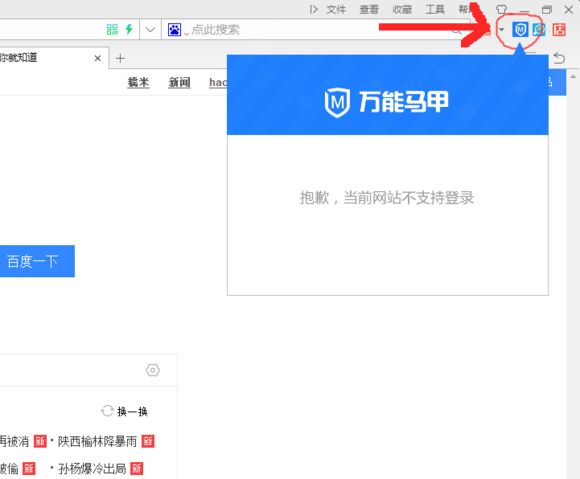Click the green QR code icon
Screen dimensions: 580x479
tap(112, 29)
